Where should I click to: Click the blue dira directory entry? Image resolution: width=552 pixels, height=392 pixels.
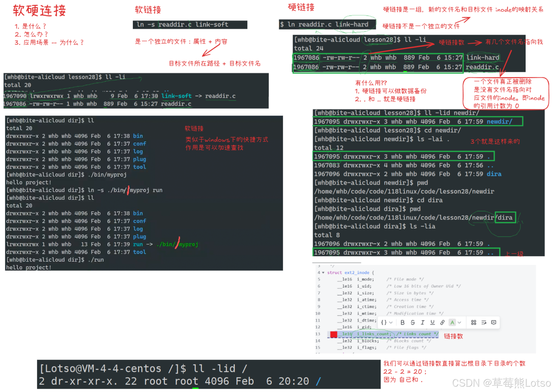[x=494, y=174]
